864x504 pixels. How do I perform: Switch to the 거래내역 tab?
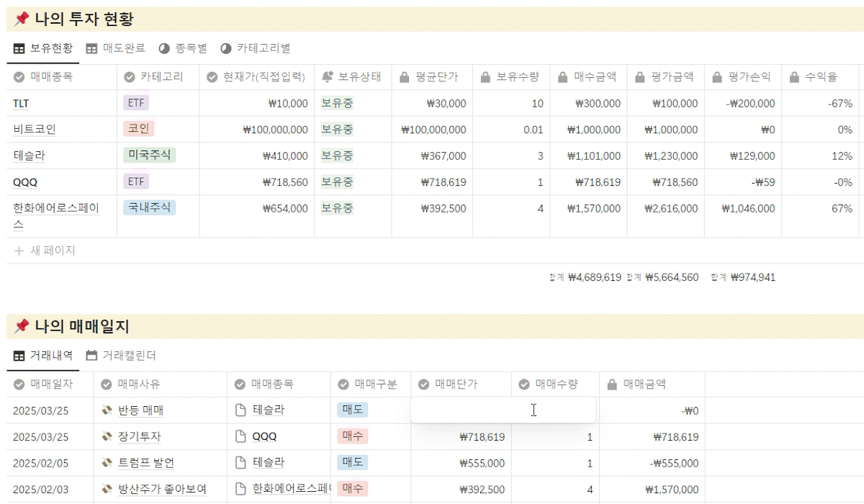[x=43, y=355]
